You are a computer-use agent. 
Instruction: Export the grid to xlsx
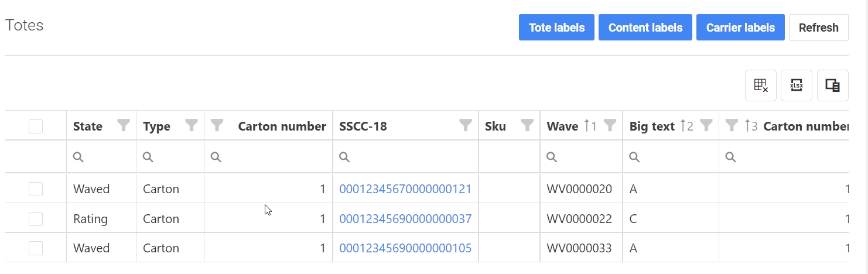pyautogui.click(x=797, y=85)
